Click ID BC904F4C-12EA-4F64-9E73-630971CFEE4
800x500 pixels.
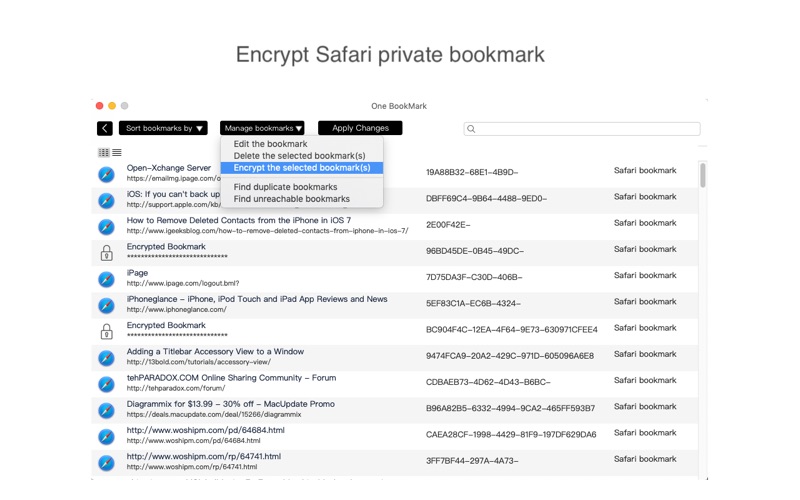click(512, 330)
